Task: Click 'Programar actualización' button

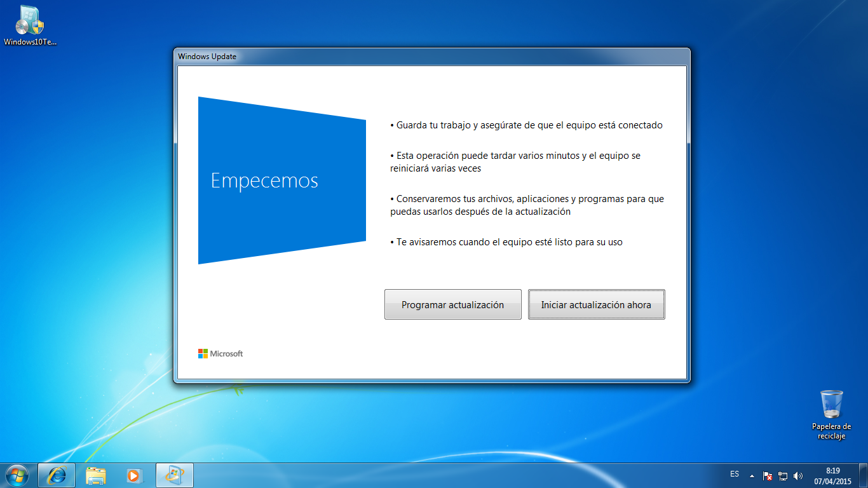Action: 452,304
